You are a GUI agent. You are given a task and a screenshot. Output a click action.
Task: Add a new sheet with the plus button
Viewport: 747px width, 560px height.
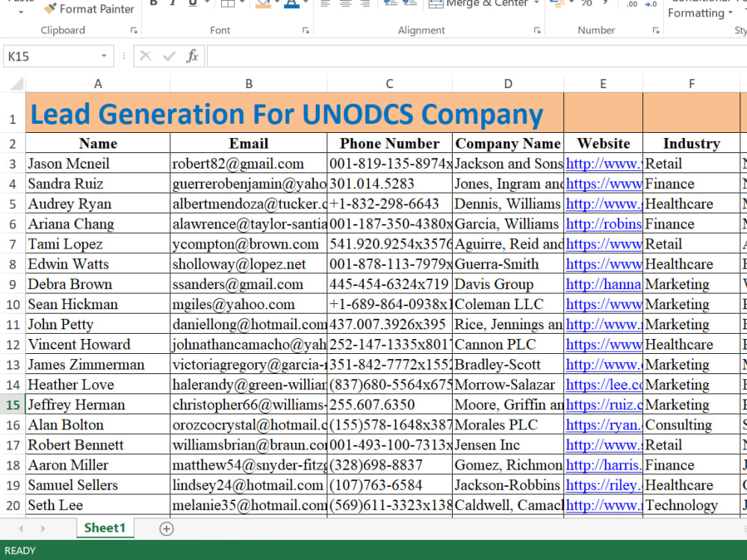pyautogui.click(x=167, y=529)
